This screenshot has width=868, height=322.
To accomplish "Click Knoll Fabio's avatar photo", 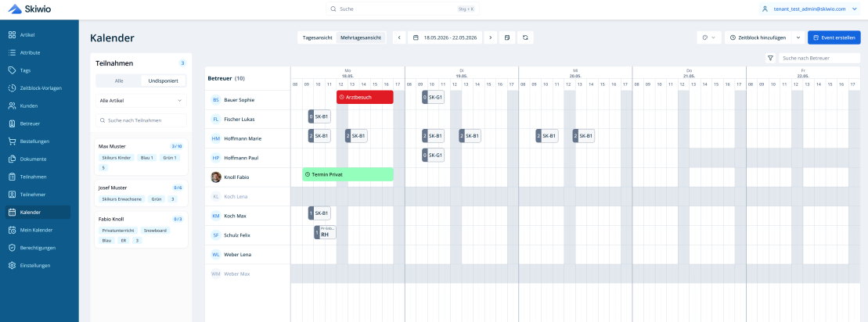I will pos(216,177).
